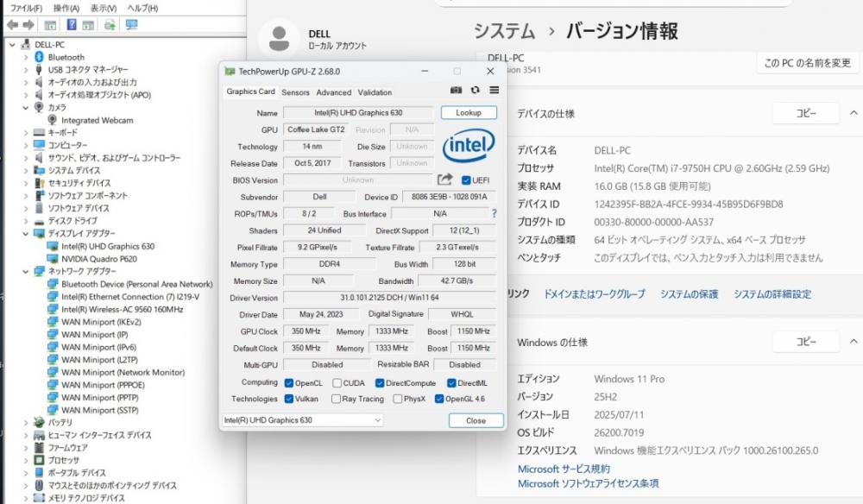Toggle the DirectCompute checkbox
This screenshot has width=863, height=504.
click(380, 383)
